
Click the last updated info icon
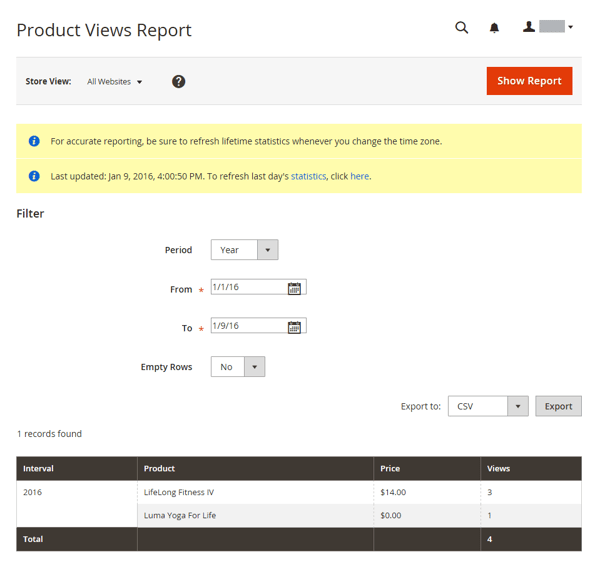coord(34,176)
